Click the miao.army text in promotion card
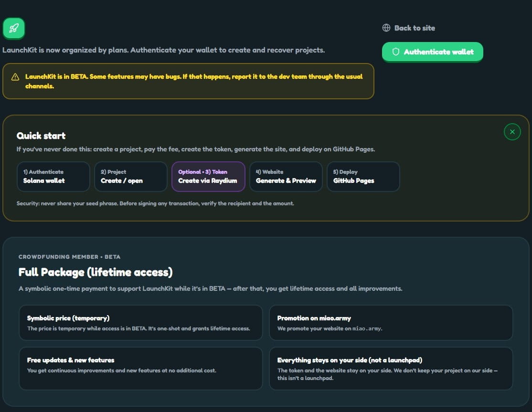Image resolution: width=532 pixels, height=412 pixels. point(367,328)
